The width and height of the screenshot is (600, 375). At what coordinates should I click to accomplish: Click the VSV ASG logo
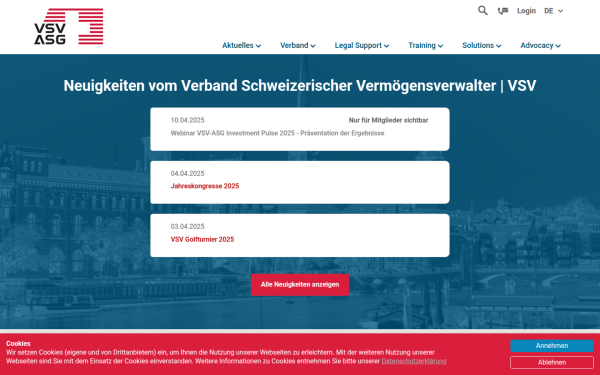click(x=69, y=26)
